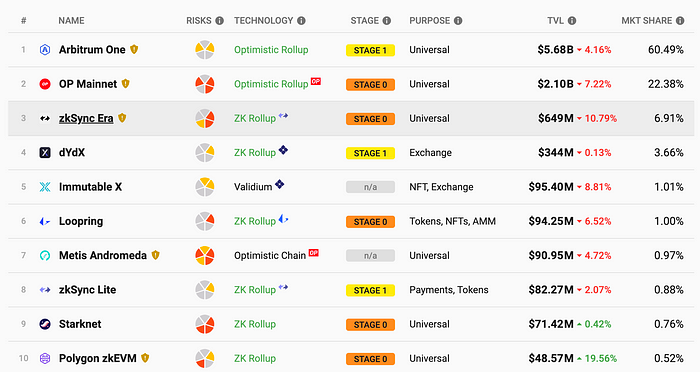Click the 'Tokens, NFTs, AMM' purpose cell
The image size is (700, 372).
click(x=453, y=221)
